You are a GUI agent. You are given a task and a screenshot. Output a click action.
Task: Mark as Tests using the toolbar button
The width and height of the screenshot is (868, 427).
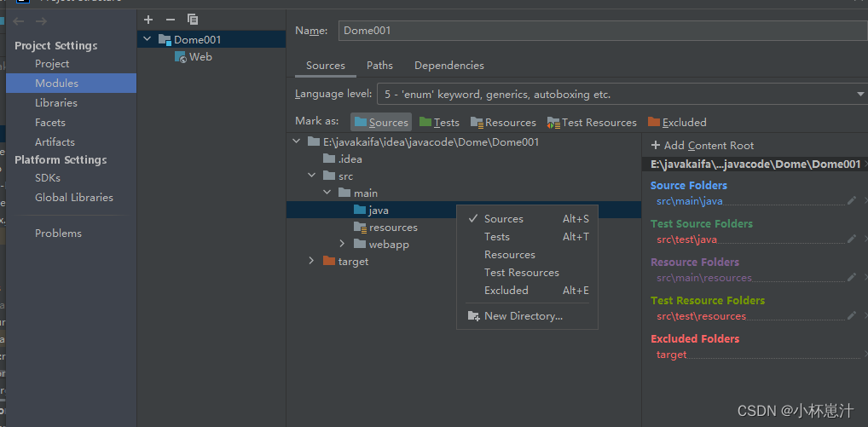point(439,122)
